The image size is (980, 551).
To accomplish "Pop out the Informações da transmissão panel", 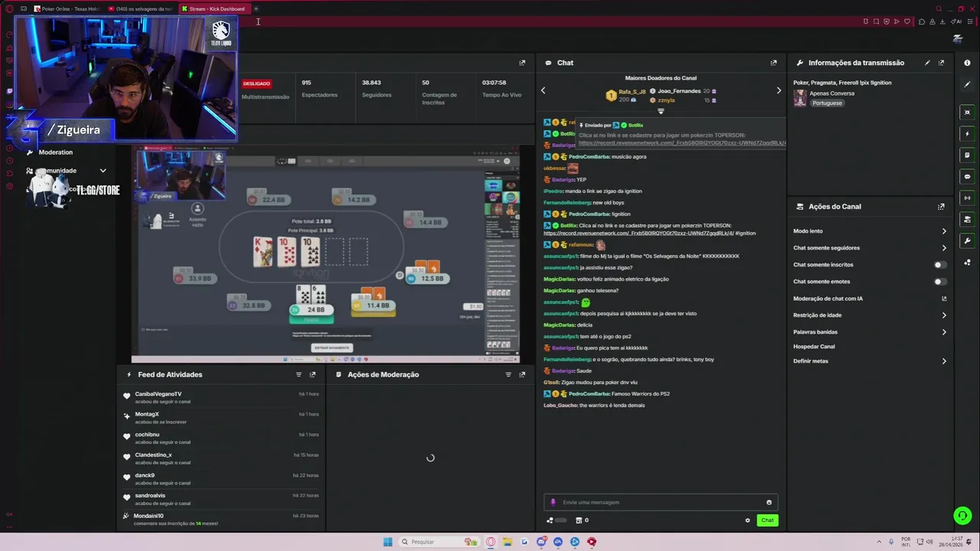I will (941, 63).
